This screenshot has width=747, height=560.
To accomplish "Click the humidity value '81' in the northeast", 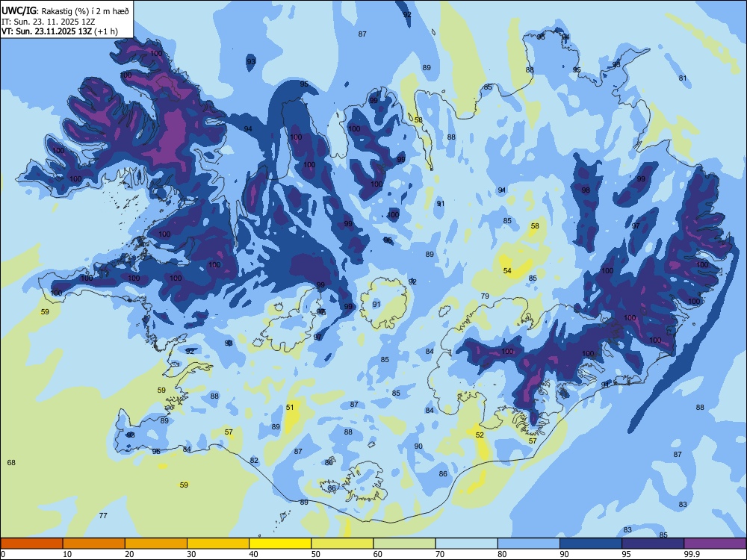I will (x=683, y=78).
